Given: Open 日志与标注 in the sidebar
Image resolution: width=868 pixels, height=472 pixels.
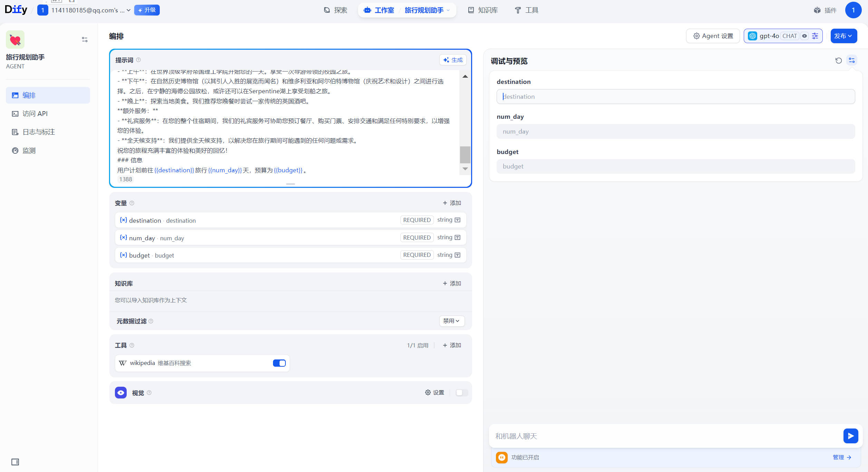Looking at the screenshot, I should click(38, 132).
